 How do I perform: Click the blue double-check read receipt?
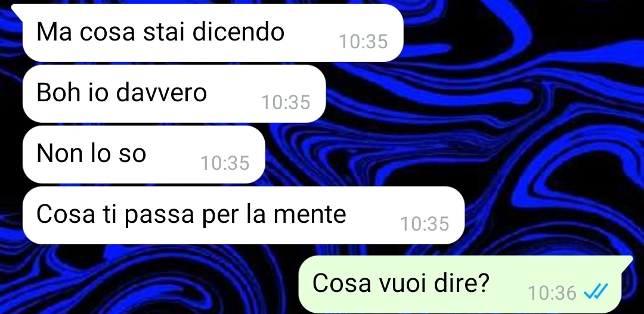click(x=596, y=293)
